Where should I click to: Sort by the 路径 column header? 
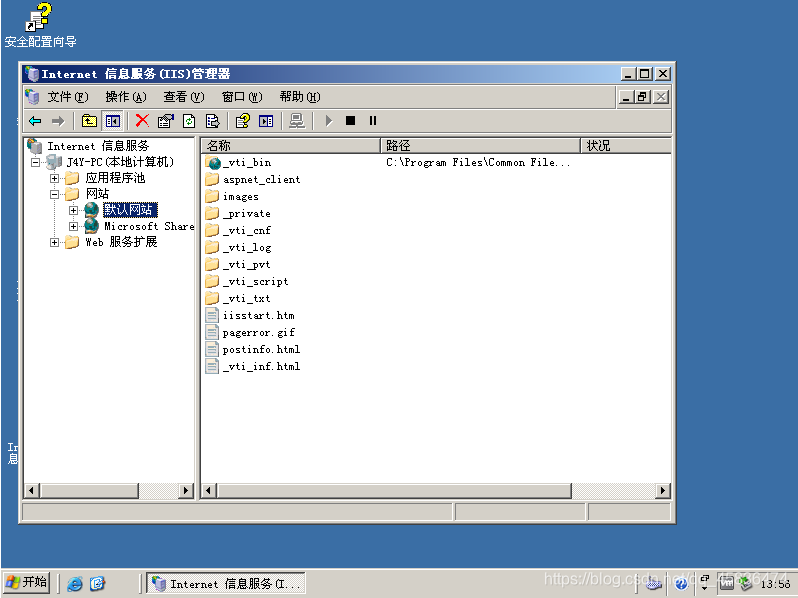pos(480,146)
